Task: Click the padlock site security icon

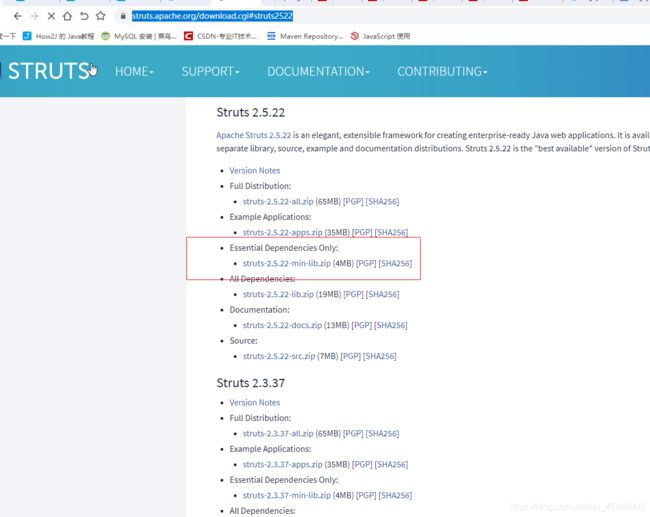Action: click(x=123, y=16)
